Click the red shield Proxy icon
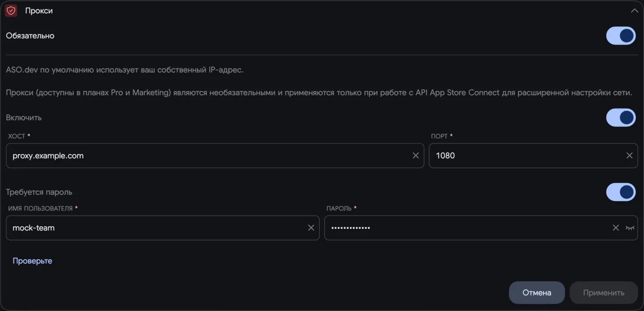The height and width of the screenshot is (311, 644). [11, 11]
